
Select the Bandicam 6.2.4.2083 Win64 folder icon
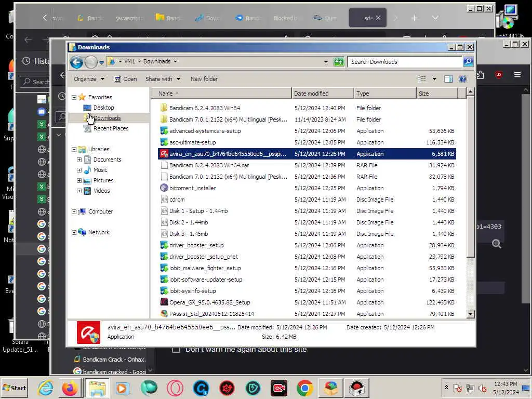[164, 108]
